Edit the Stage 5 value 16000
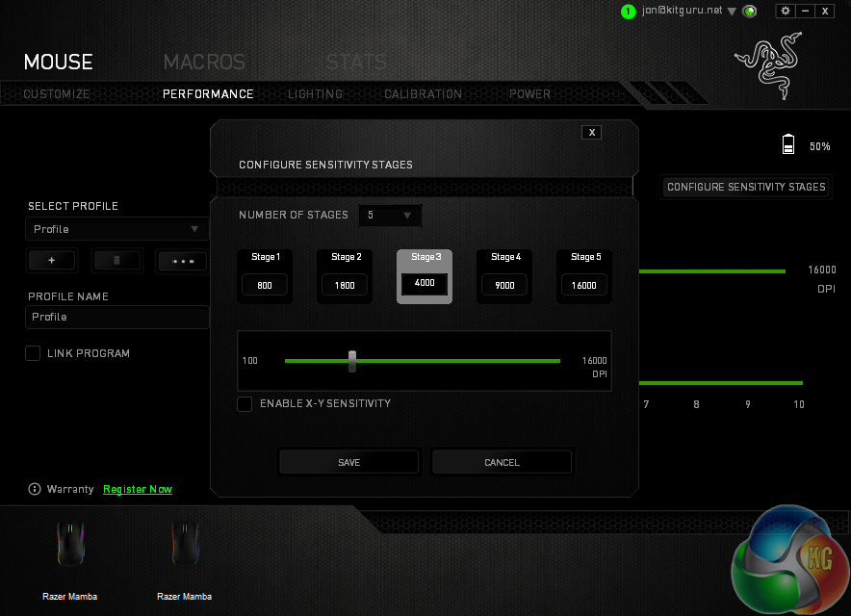Viewport: 851px width, 616px height. 584,285
